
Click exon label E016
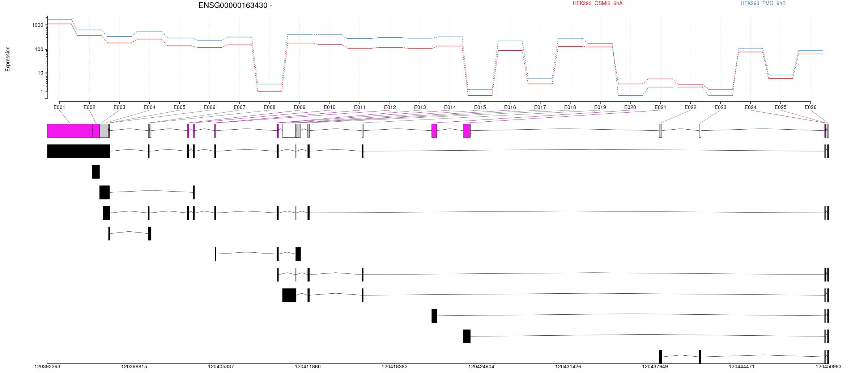[510, 107]
